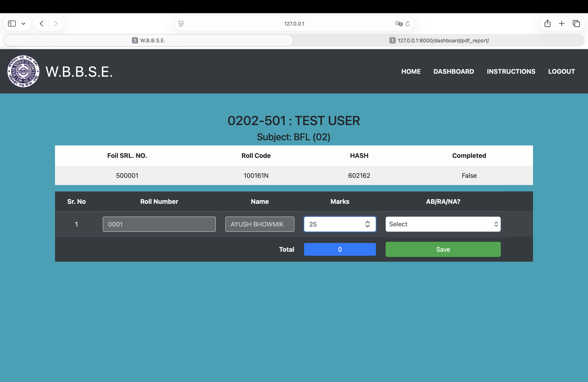Open the INSTRUCTIONS page
This screenshot has height=382, width=588.
[511, 72]
